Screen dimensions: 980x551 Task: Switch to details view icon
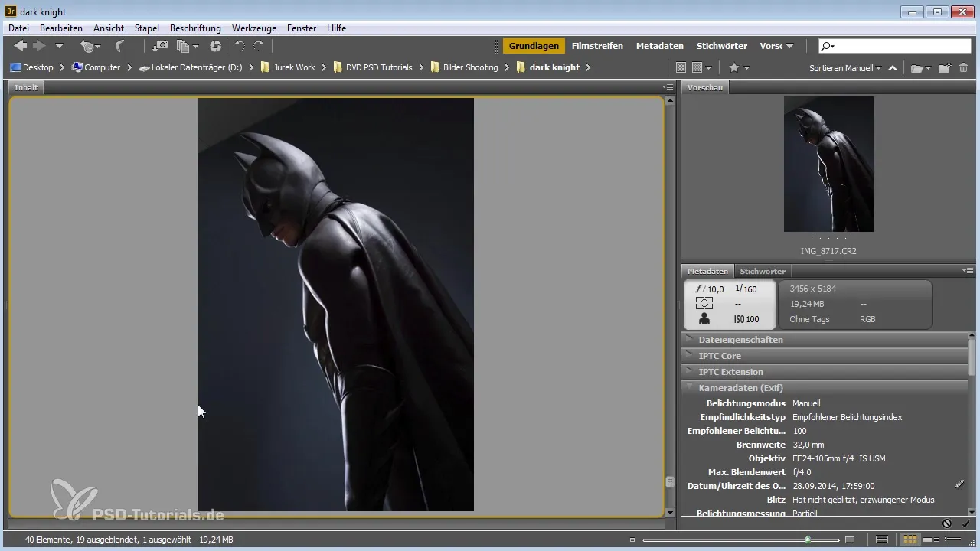[932, 540]
